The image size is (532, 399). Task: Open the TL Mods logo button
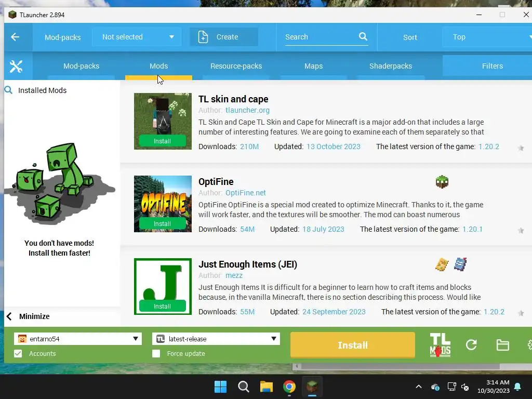pos(440,345)
